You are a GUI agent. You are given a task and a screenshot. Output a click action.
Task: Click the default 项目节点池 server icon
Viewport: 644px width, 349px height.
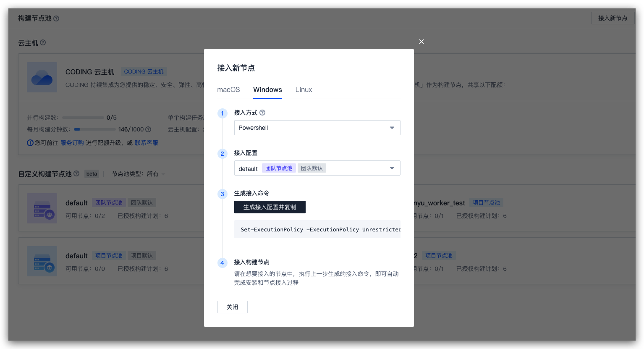coord(42,261)
